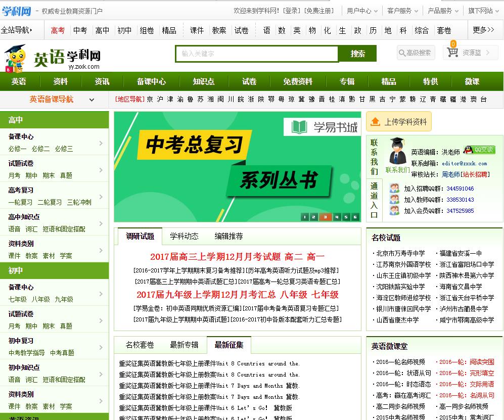The height and width of the screenshot is (420, 504).
Task: Click QQ number 344591046
Action: click(x=460, y=189)
